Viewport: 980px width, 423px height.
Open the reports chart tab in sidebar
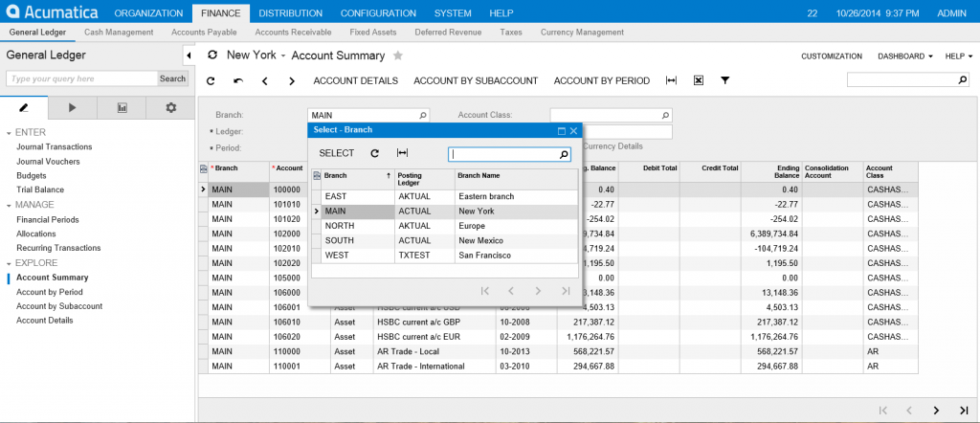(x=122, y=107)
